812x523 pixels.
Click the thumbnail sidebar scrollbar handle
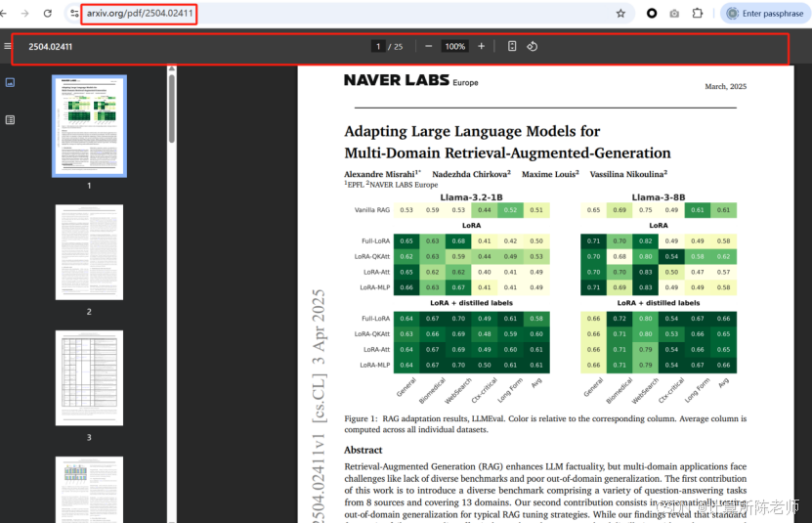[x=171, y=108]
